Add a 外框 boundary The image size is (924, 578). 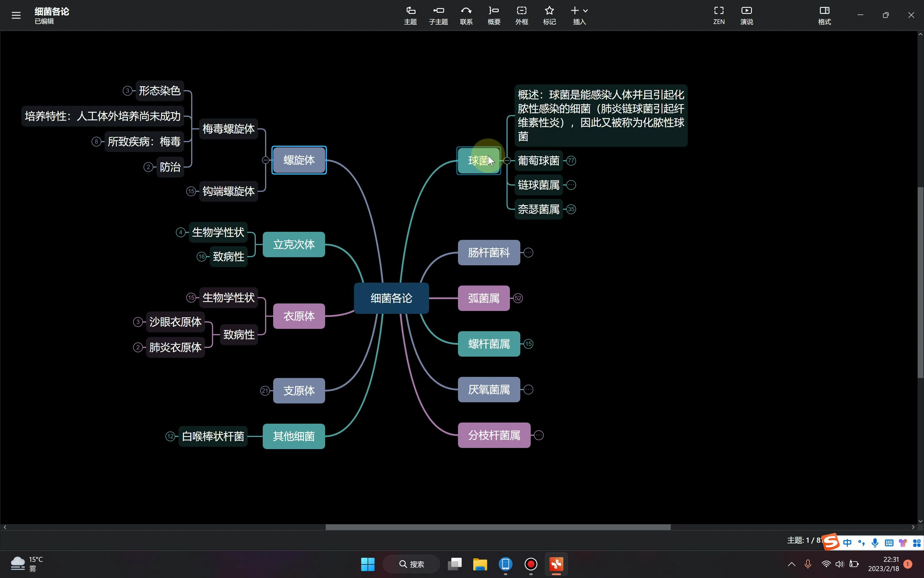[x=521, y=16]
